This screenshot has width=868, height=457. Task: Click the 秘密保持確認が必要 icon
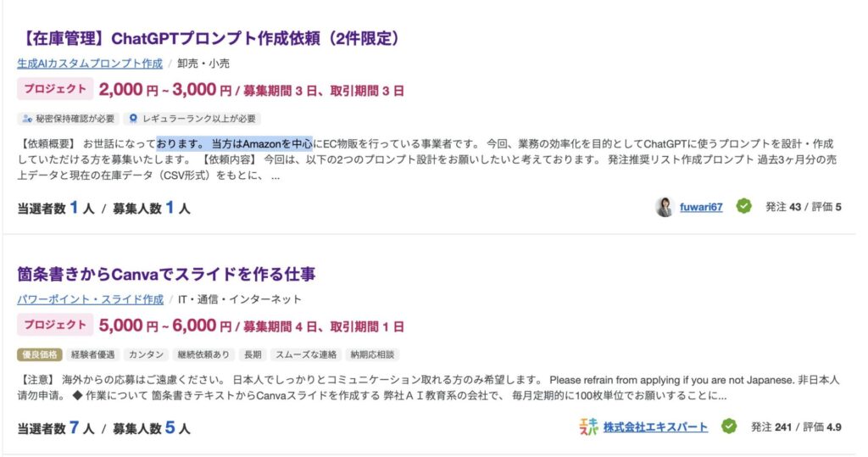pos(26,119)
